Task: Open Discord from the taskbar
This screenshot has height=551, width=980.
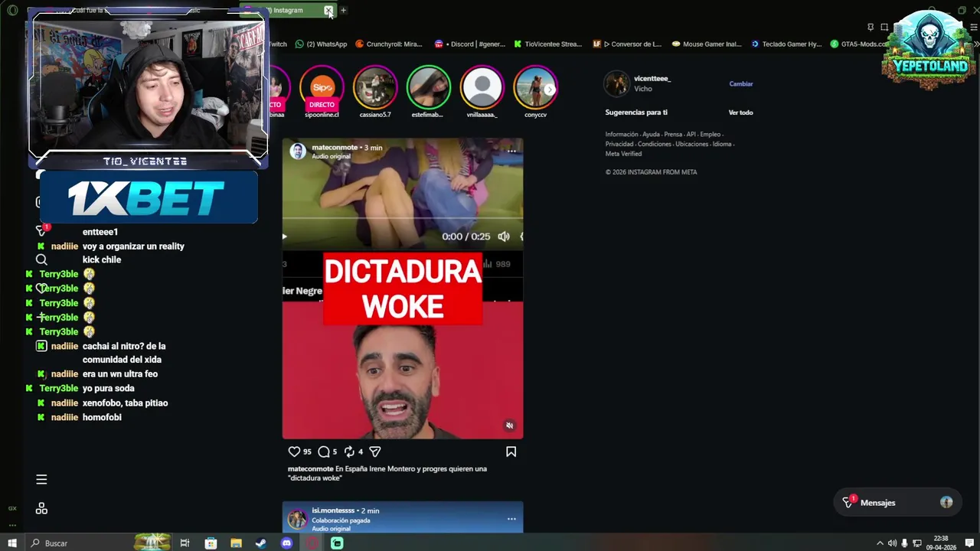Action: pos(286,543)
